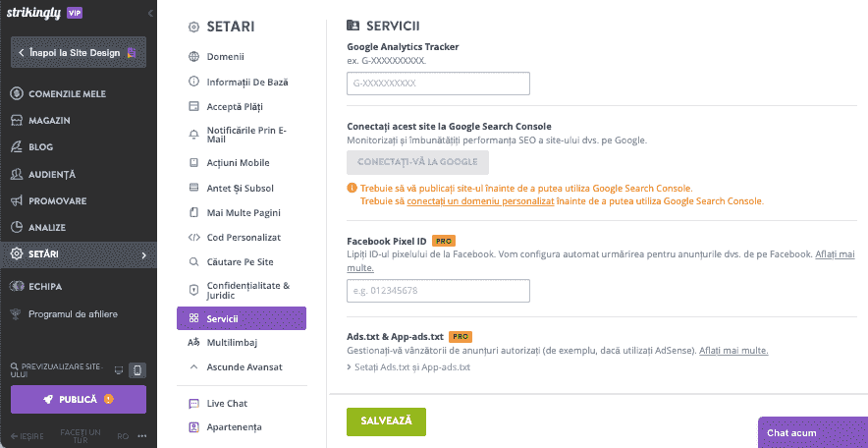Open the Live Chat icon
868x448 pixels.
pyautogui.click(x=193, y=404)
